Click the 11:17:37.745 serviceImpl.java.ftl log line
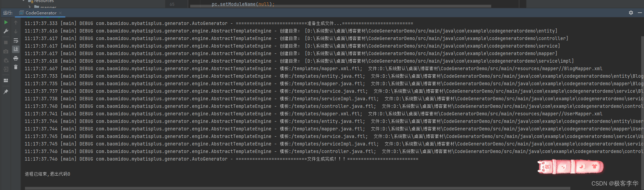Image resolution: width=644 pixels, height=190 pixels. (334, 144)
